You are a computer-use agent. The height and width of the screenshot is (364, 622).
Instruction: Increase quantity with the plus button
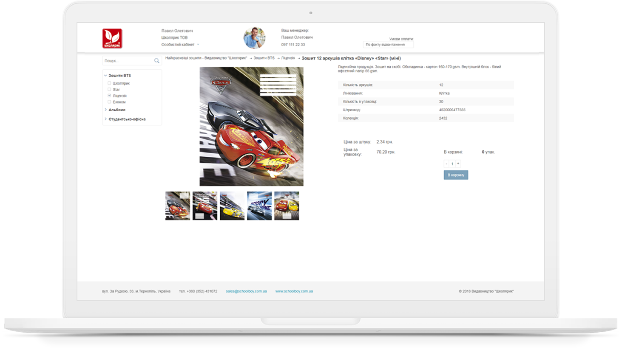click(458, 164)
